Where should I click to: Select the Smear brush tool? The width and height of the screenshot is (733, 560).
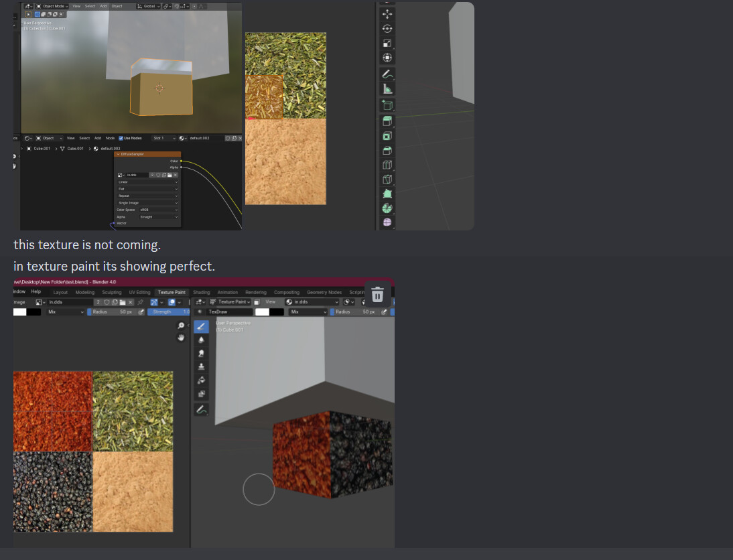(x=202, y=354)
